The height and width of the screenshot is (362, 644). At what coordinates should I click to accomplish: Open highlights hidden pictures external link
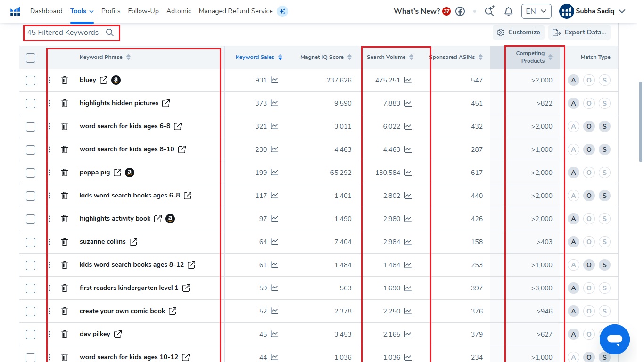click(166, 103)
